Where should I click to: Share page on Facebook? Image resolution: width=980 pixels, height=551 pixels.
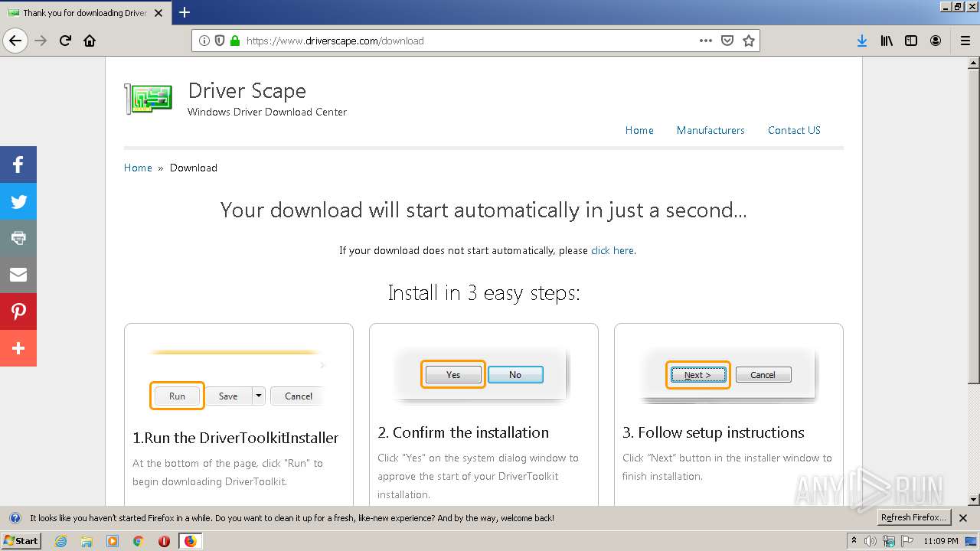(x=18, y=165)
